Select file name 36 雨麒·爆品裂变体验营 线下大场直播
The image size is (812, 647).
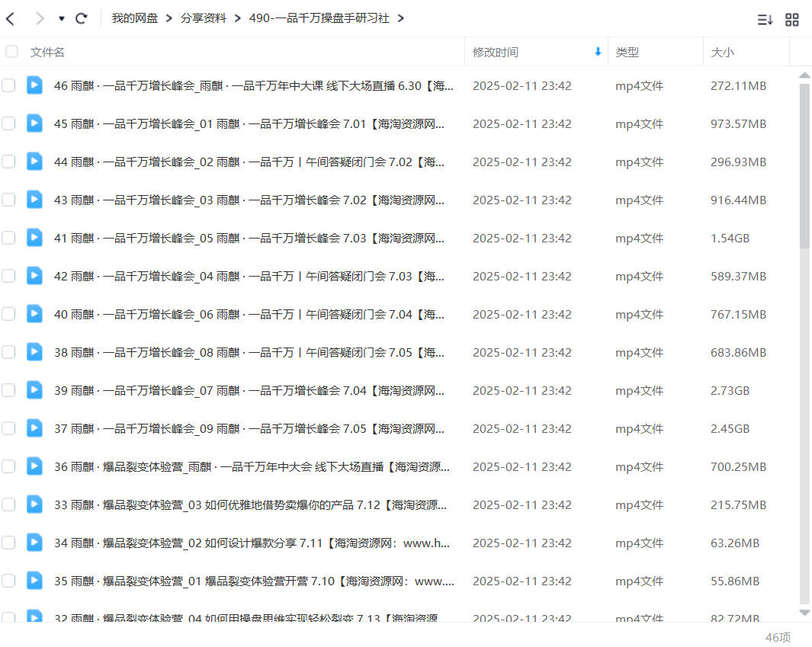252,467
